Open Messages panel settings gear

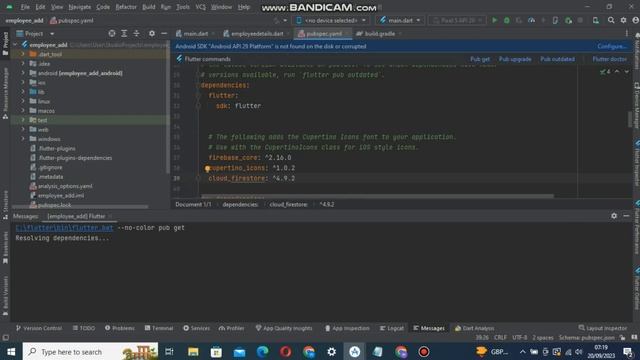point(614,216)
